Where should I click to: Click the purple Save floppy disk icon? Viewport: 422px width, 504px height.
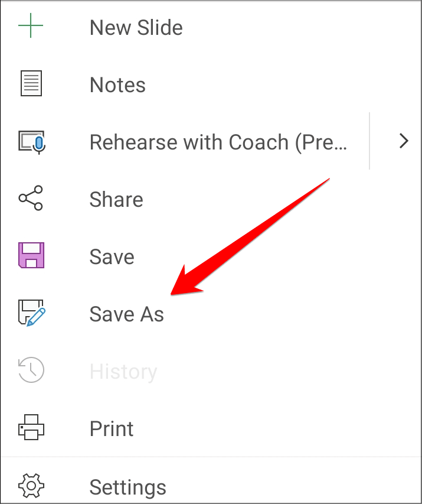pyautogui.click(x=31, y=256)
